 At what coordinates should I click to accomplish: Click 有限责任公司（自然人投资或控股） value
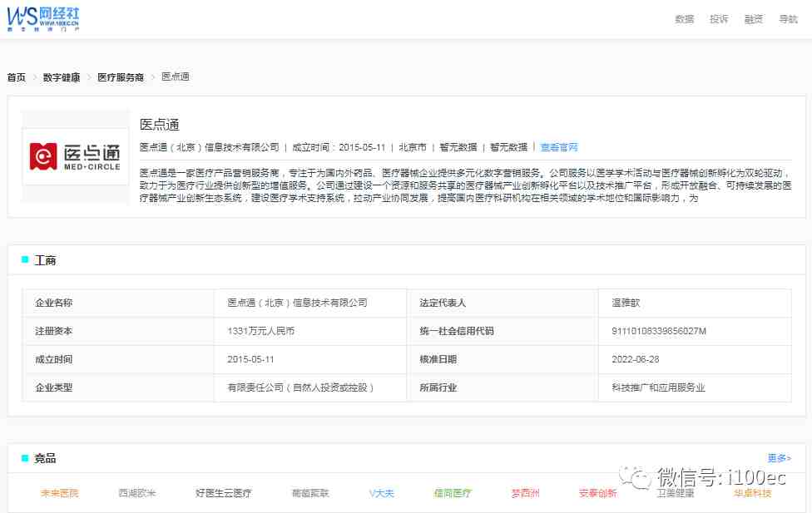point(300,387)
